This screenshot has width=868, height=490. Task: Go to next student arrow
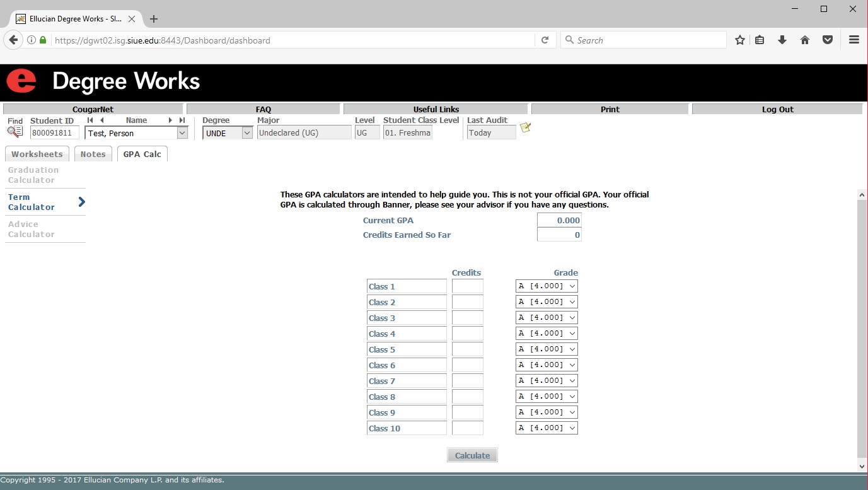click(x=170, y=120)
